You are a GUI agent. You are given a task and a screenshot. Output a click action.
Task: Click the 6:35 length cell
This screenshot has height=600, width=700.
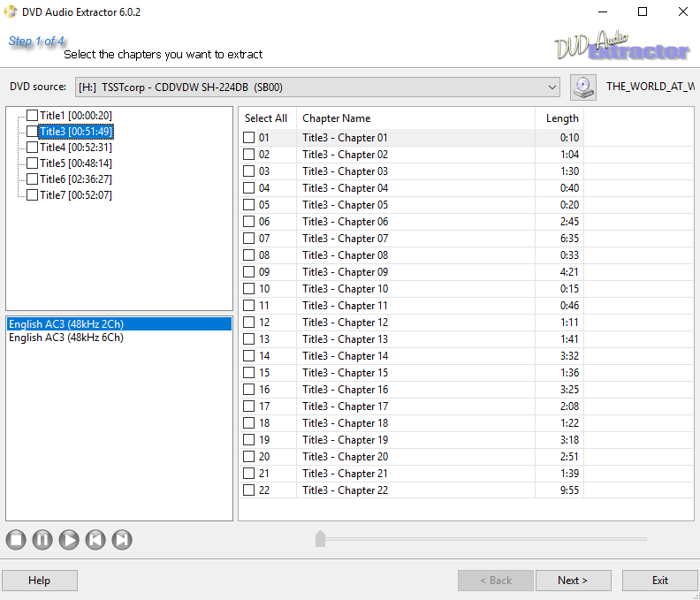[559, 239]
